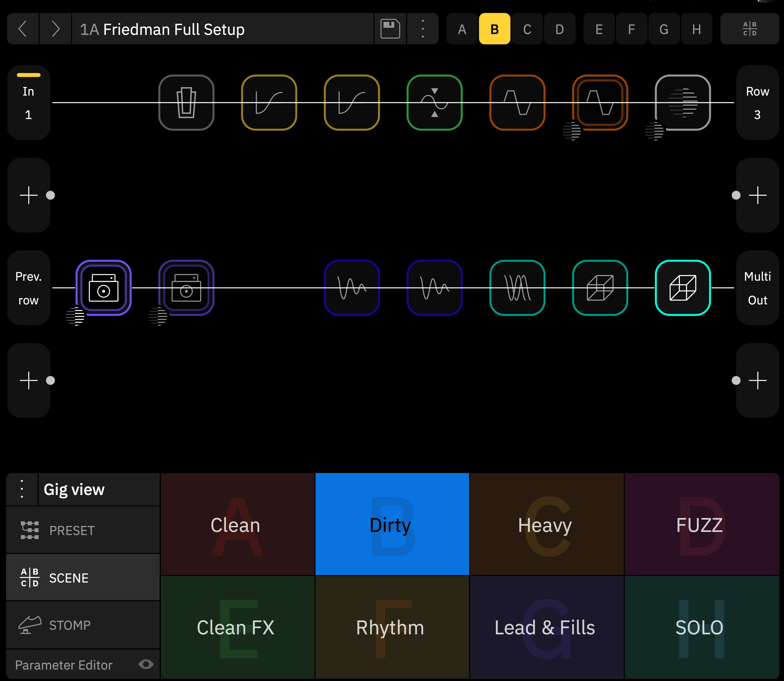
Task: Select scene A in top bar
Action: click(462, 29)
